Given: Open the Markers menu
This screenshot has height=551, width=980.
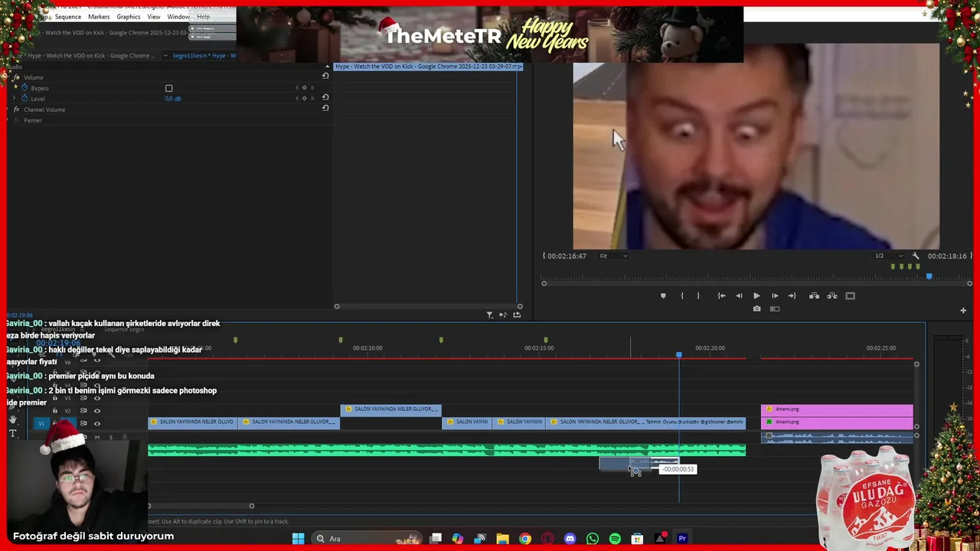Looking at the screenshot, I should (x=99, y=17).
